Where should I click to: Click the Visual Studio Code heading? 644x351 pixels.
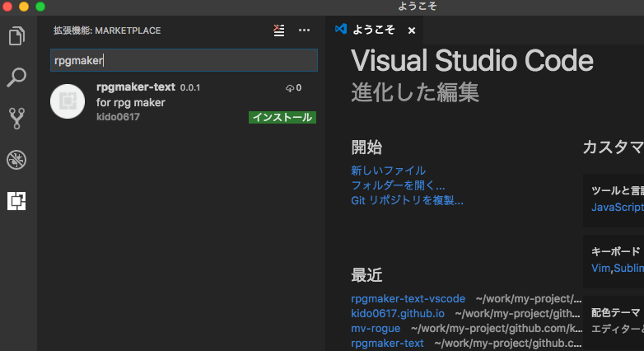click(x=473, y=60)
